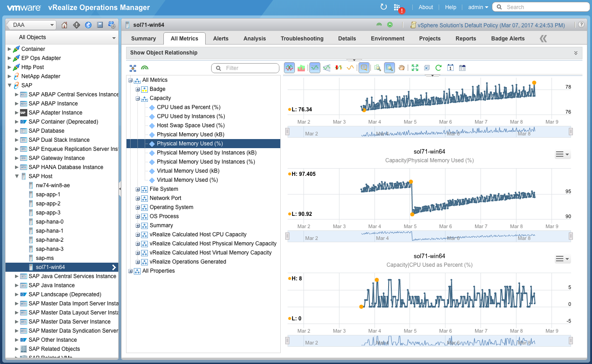Toggle the data point tooltip button
592x364 pixels.
(x=364, y=68)
